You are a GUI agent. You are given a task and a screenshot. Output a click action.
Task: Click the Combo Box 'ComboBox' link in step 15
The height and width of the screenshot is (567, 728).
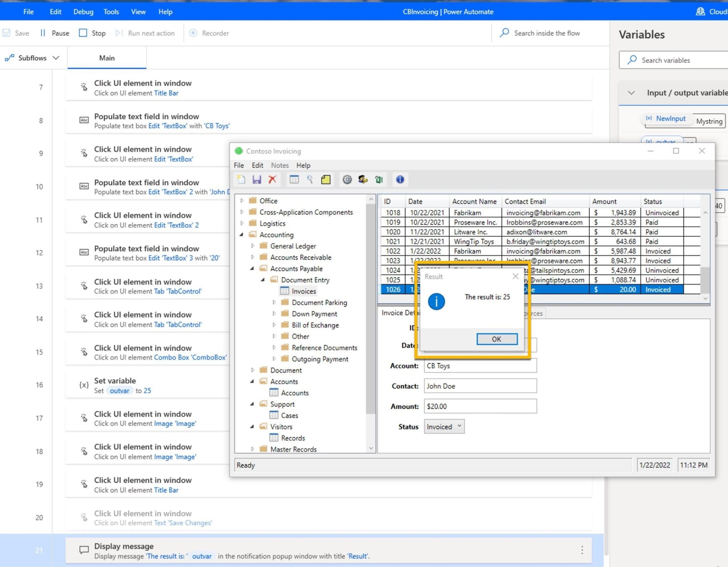click(190, 357)
